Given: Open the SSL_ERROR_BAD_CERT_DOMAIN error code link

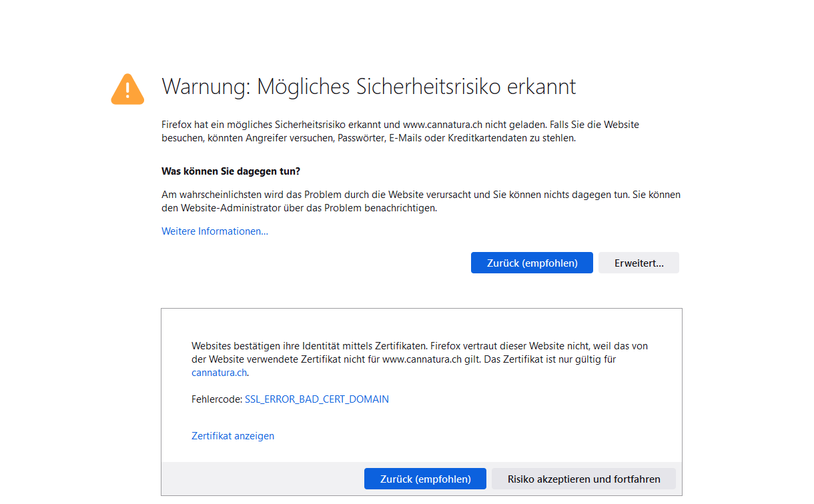Looking at the screenshot, I should [317, 399].
